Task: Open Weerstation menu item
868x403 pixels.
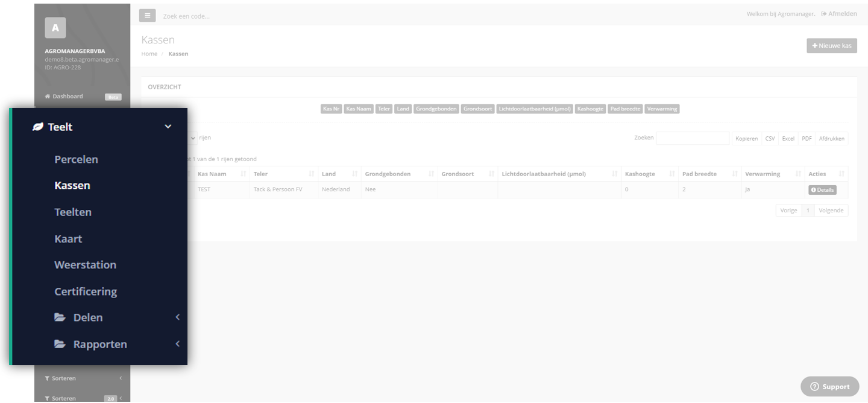Action: tap(85, 264)
